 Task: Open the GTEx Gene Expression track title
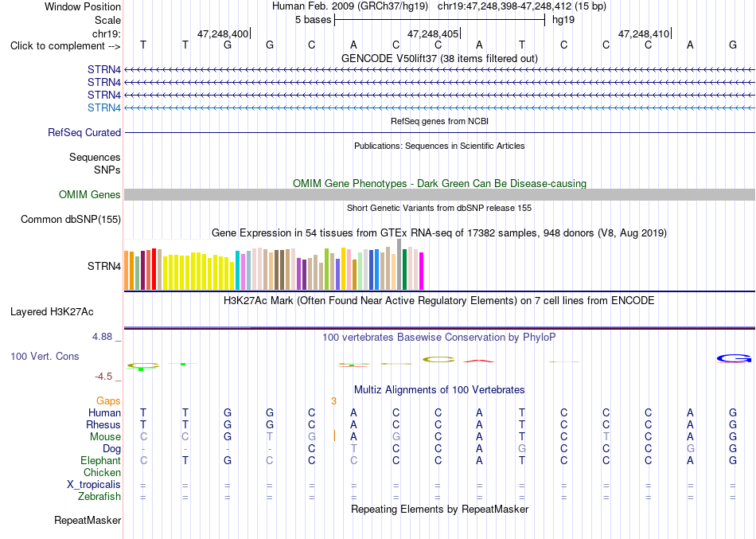439,233
